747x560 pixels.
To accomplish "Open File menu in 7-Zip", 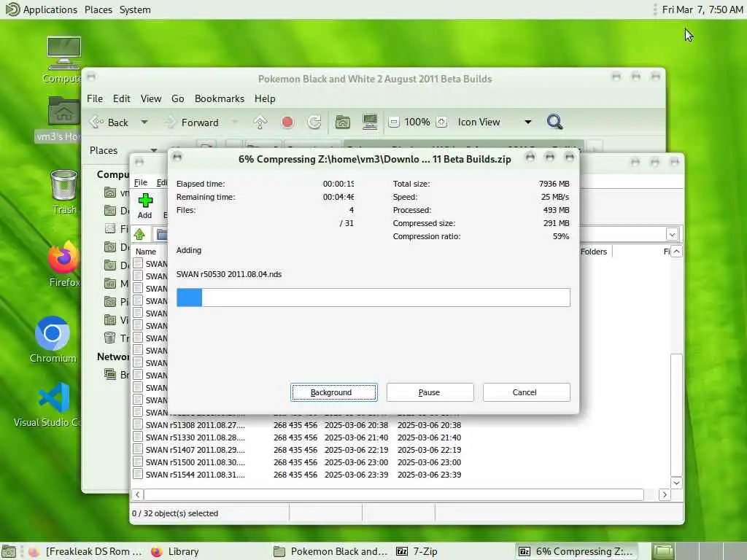I will 141,182.
